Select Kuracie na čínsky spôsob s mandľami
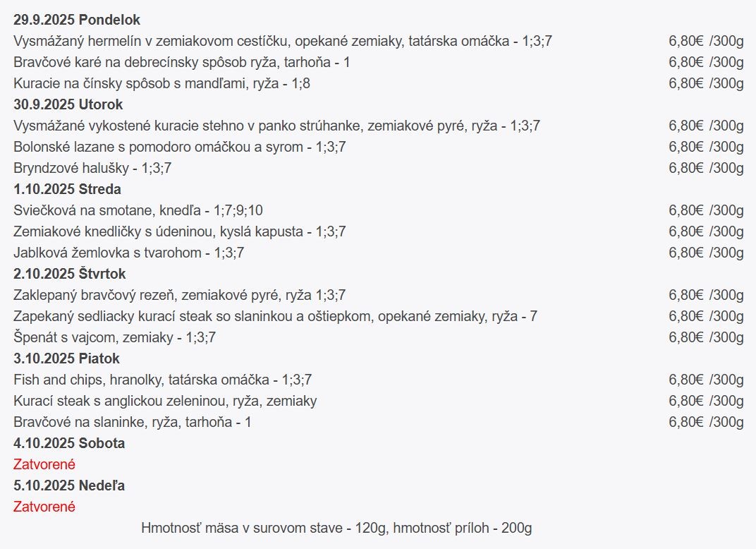The width and height of the screenshot is (756, 549). click(161, 83)
